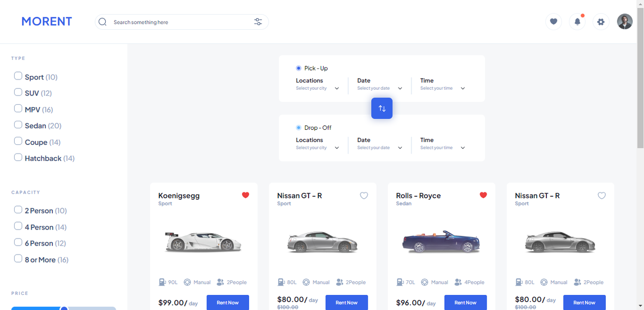Open the first Nissan GT - R car image

pos(323,242)
